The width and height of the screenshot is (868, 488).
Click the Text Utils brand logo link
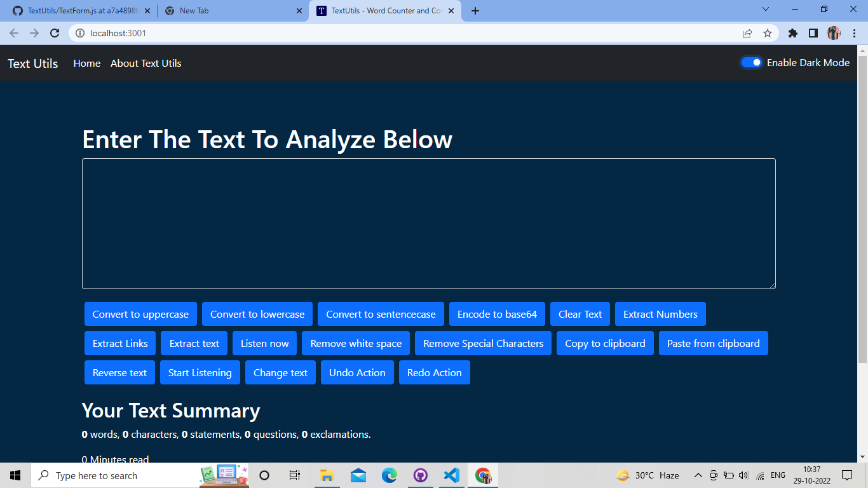33,64
